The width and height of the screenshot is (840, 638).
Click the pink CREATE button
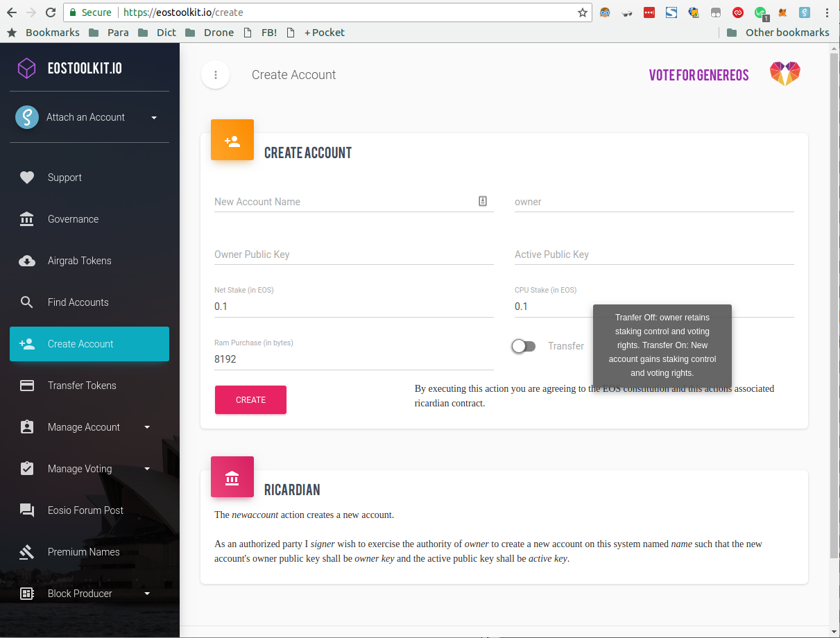250,400
